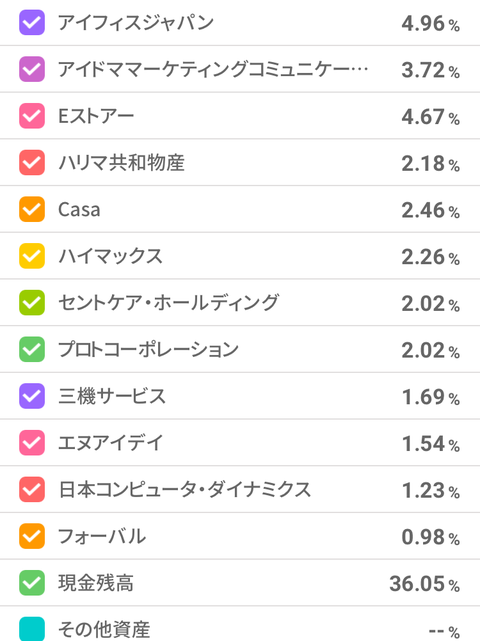Image resolution: width=480 pixels, height=641 pixels.
Task: Click the 1.69% value of 三機サービス
Action: pyautogui.click(x=431, y=397)
